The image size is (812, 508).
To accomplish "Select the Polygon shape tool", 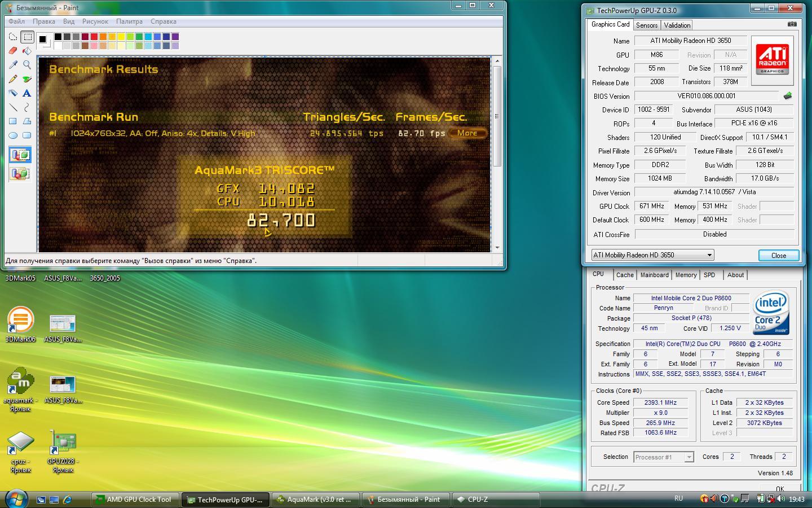I will click(x=27, y=121).
